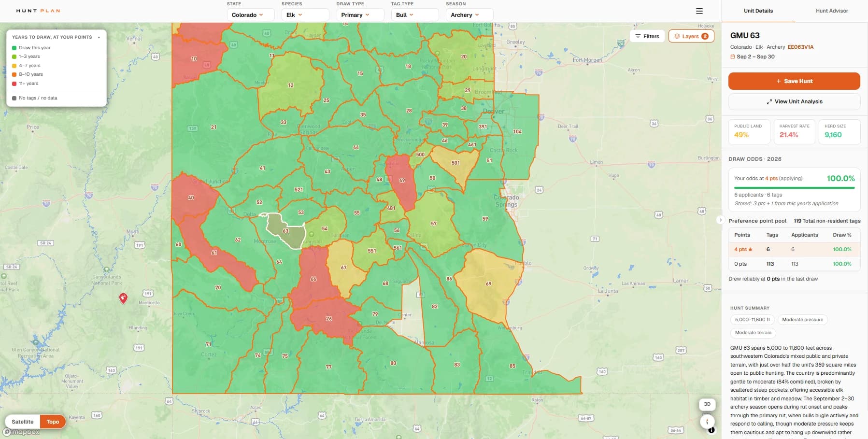
Task: Switch the basemap to Satellite
Action: click(23, 422)
